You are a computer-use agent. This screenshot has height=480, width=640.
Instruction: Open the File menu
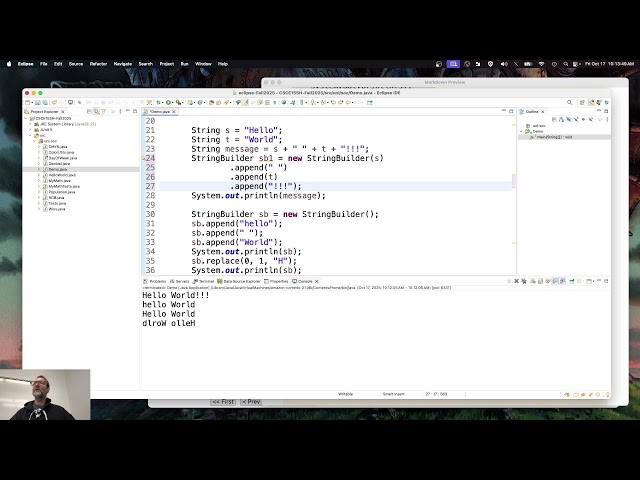point(44,64)
